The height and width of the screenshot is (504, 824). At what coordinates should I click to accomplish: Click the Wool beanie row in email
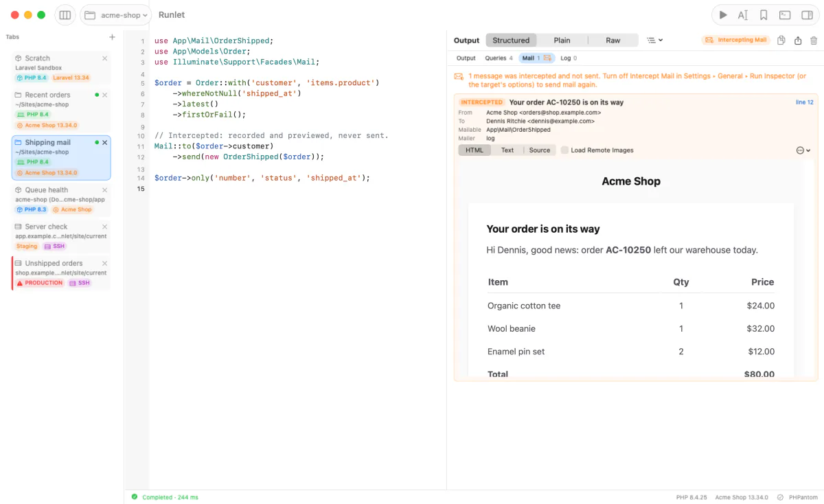pyautogui.click(x=631, y=329)
